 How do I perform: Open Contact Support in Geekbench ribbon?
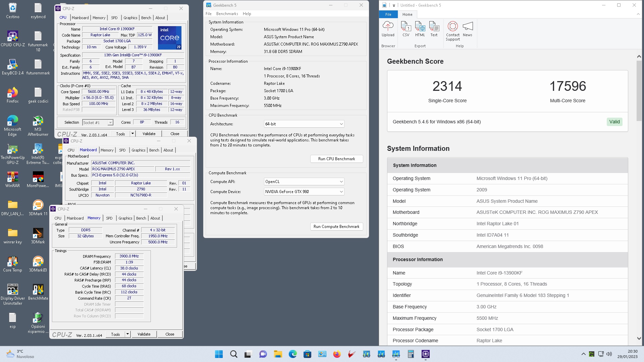tap(453, 31)
